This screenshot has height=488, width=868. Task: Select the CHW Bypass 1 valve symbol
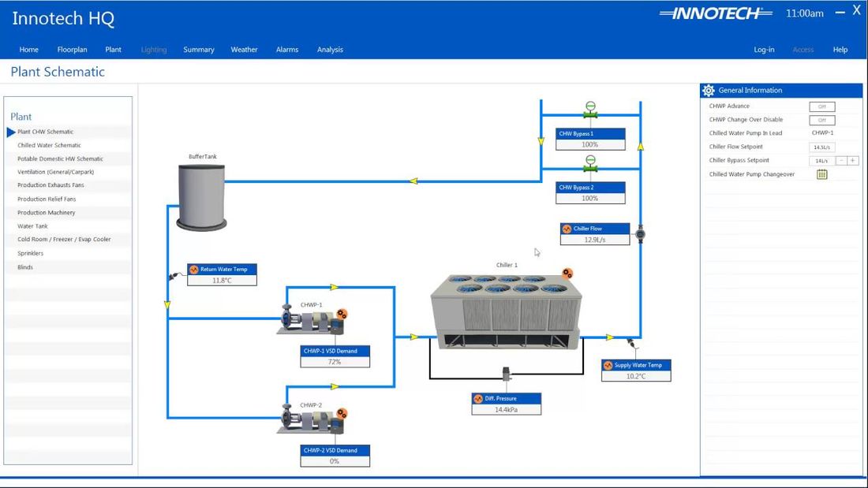[590, 110]
